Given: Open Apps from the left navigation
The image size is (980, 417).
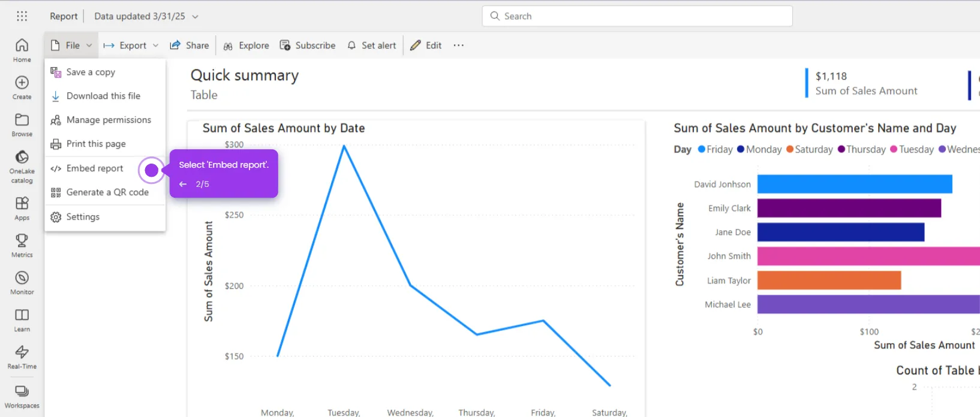Looking at the screenshot, I should [22, 208].
